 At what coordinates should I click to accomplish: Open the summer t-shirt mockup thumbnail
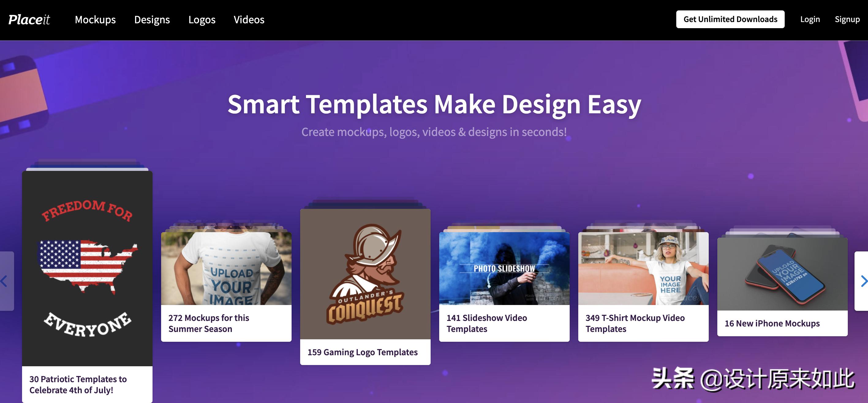[x=226, y=268]
